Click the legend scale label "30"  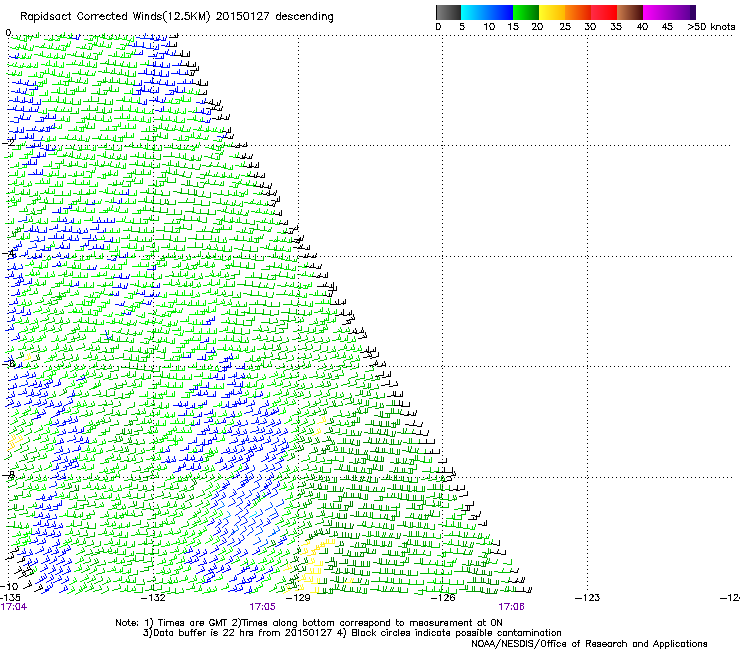click(x=590, y=27)
